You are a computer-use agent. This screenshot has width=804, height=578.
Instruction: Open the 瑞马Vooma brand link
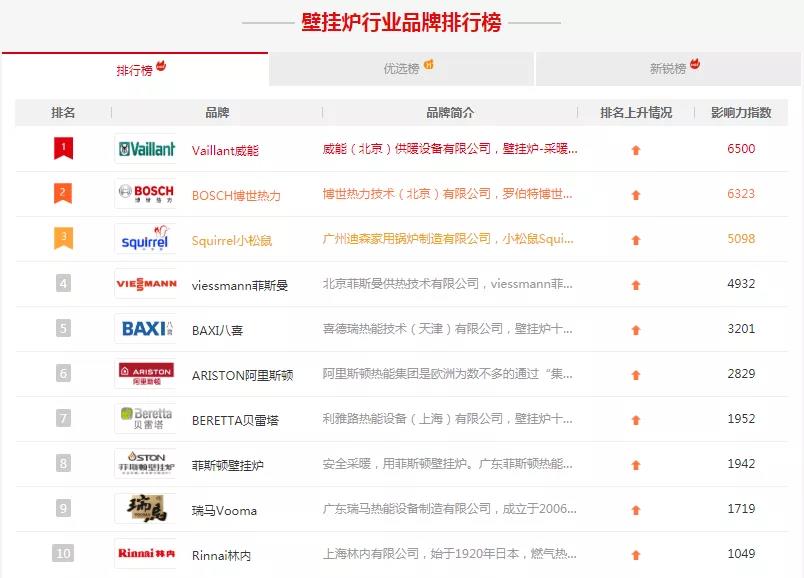point(224,510)
